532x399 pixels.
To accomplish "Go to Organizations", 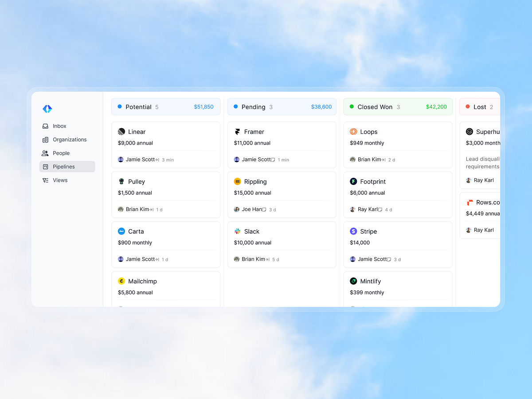I will click(67, 140).
